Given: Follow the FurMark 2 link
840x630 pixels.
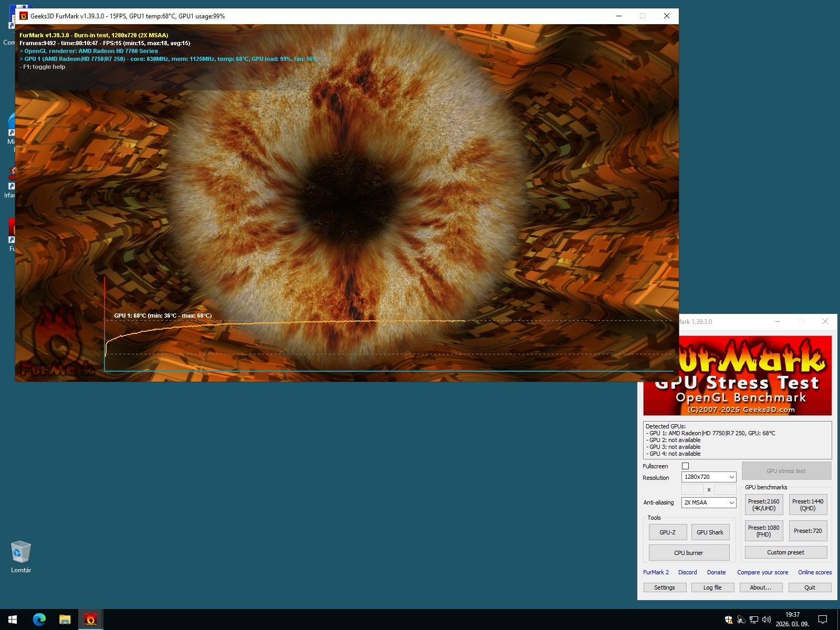Looking at the screenshot, I should (x=656, y=572).
